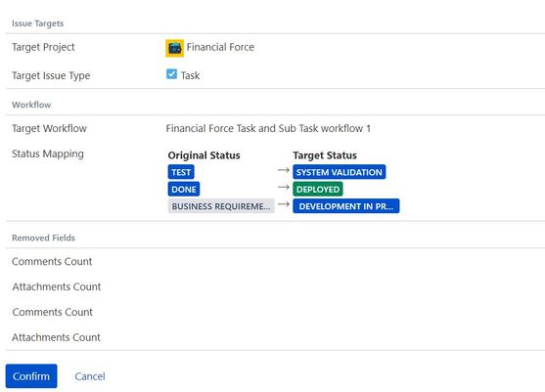Screen dimensions: 545x392
Task: Click the Original Status column header
Action: coord(204,155)
